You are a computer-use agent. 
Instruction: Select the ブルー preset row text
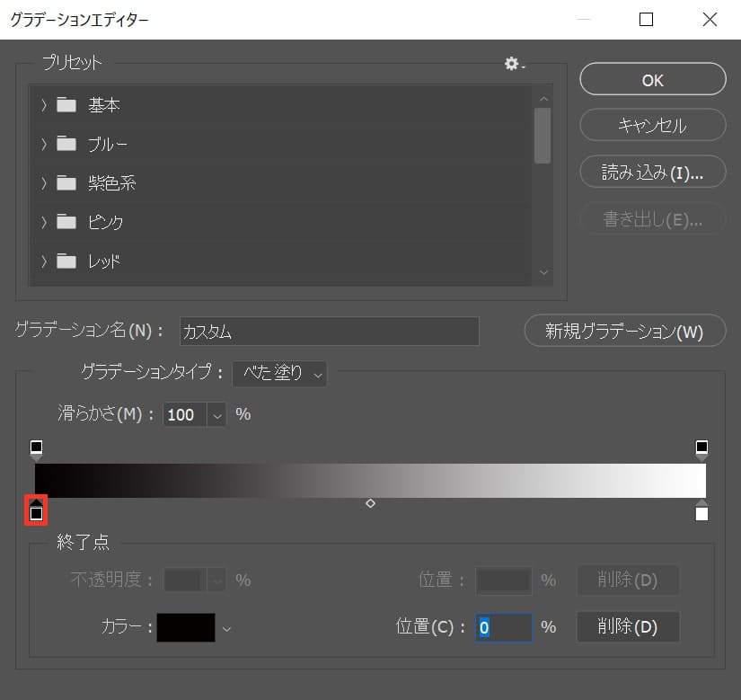107,144
